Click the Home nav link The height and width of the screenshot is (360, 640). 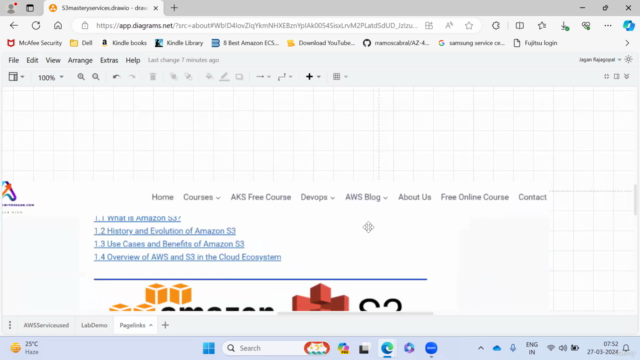pyautogui.click(x=162, y=197)
